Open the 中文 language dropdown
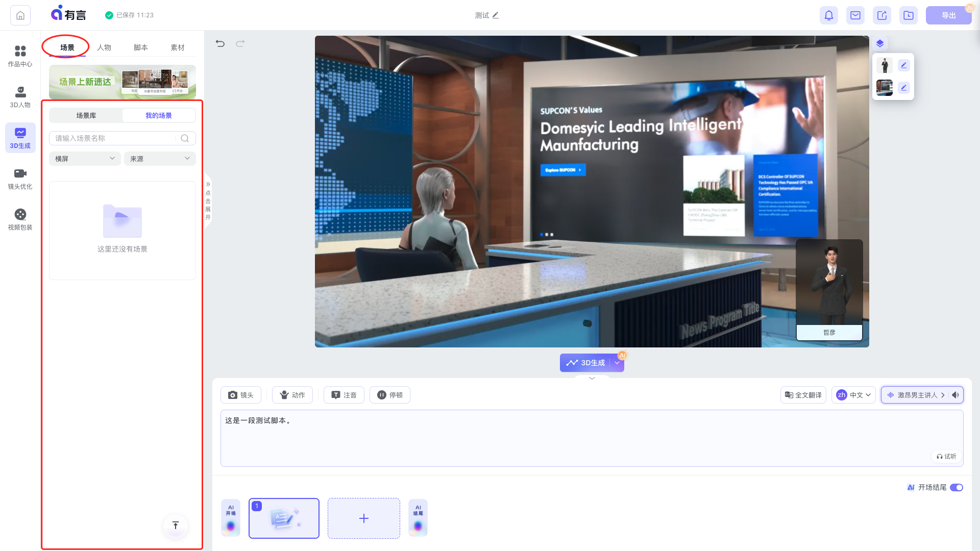This screenshot has width=980, height=551. pos(853,395)
